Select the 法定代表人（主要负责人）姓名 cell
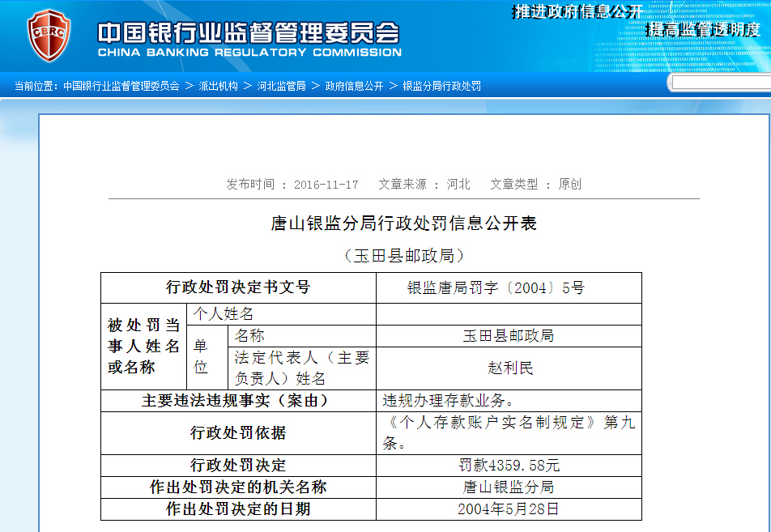The width and height of the screenshot is (771, 532). point(302,368)
